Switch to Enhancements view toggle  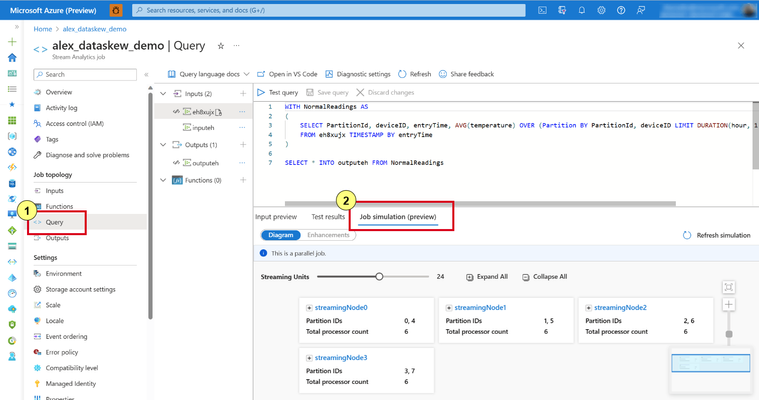point(328,235)
